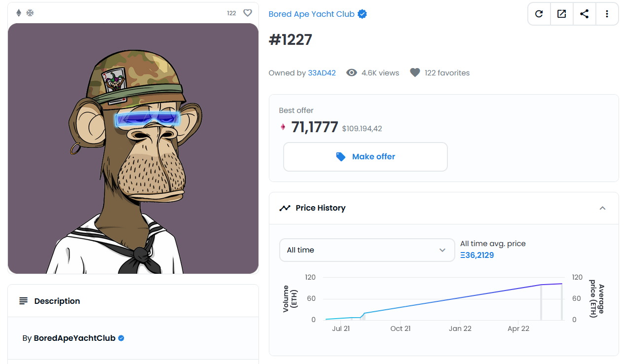Click the eye views icon
624x364 pixels.
click(351, 73)
